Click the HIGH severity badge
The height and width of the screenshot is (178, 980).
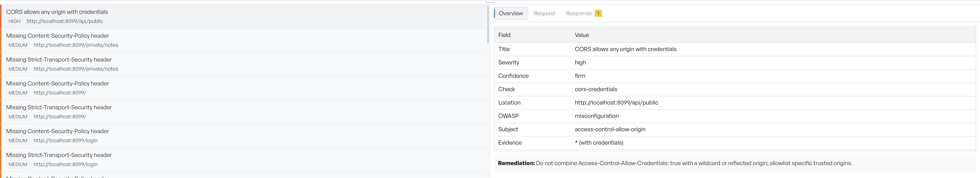(x=14, y=21)
